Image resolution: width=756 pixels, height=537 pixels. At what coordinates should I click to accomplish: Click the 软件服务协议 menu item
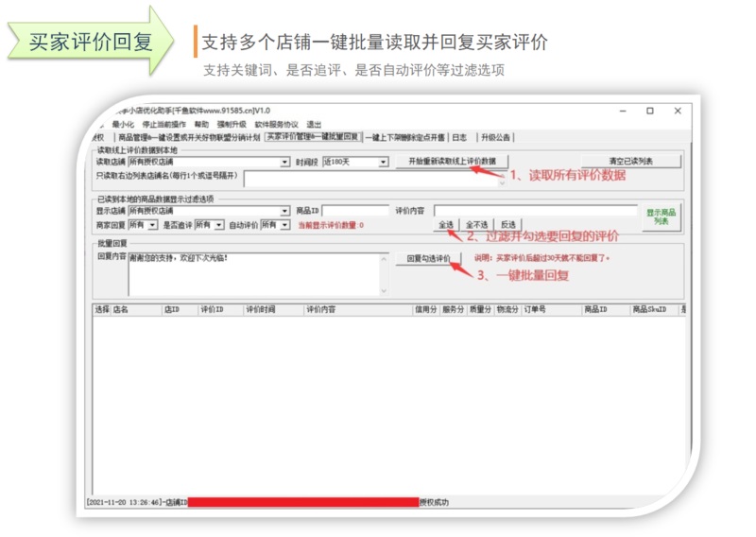point(276,124)
